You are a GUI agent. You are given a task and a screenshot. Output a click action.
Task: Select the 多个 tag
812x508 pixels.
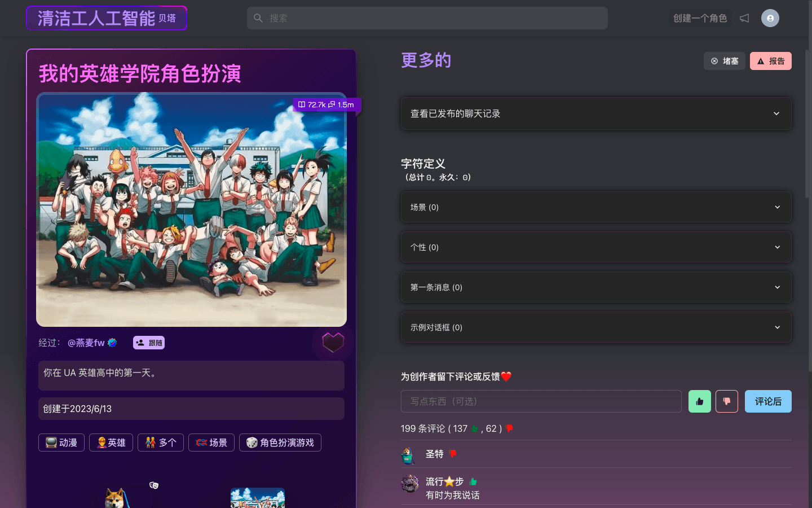coord(161,443)
